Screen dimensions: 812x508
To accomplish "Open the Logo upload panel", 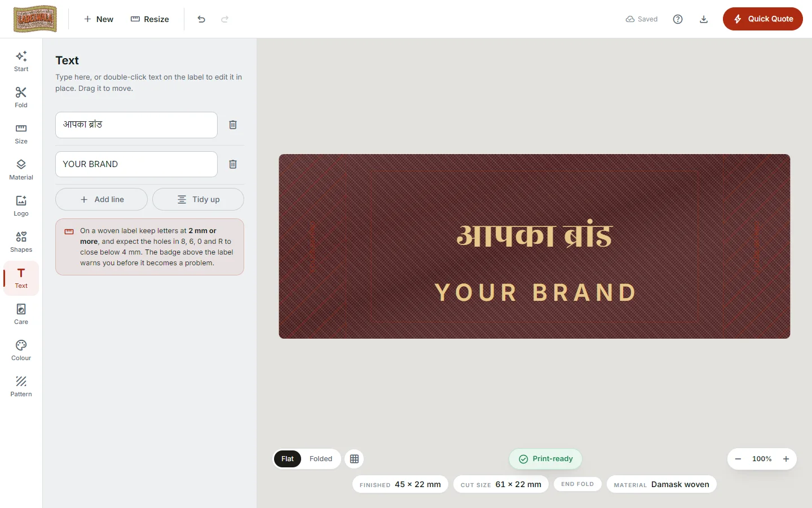I will pyautogui.click(x=21, y=206).
